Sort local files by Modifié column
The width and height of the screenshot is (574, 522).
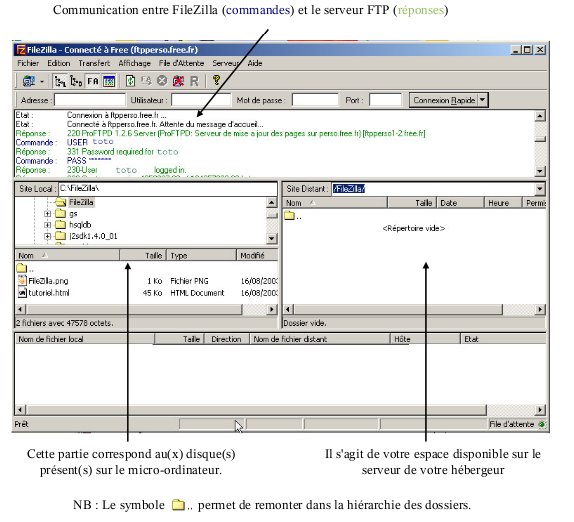pos(257,255)
